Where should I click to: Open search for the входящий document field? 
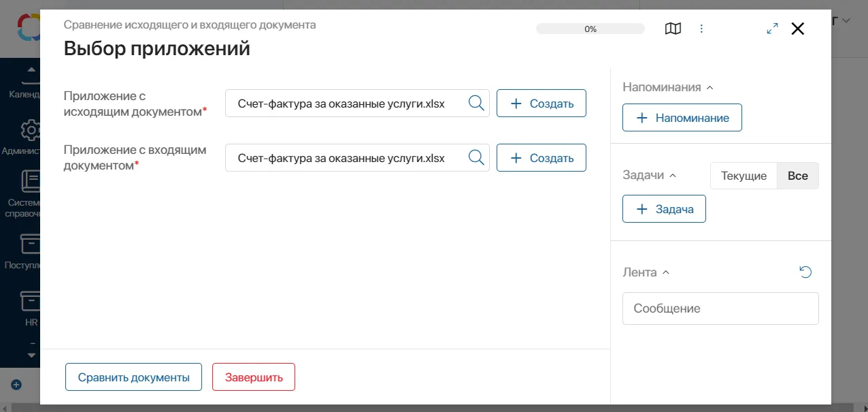[475, 157]
